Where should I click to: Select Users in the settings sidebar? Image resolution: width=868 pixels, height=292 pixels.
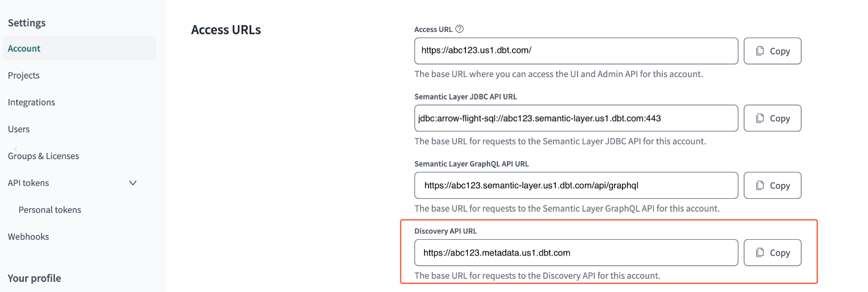click(x=19, y=129)
